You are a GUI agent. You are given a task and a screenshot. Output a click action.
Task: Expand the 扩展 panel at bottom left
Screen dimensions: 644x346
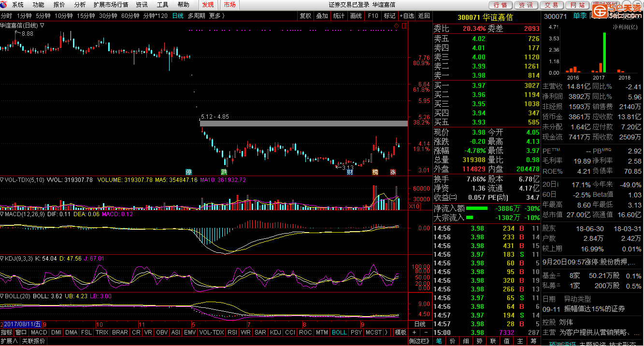click(x=9, y=341)
